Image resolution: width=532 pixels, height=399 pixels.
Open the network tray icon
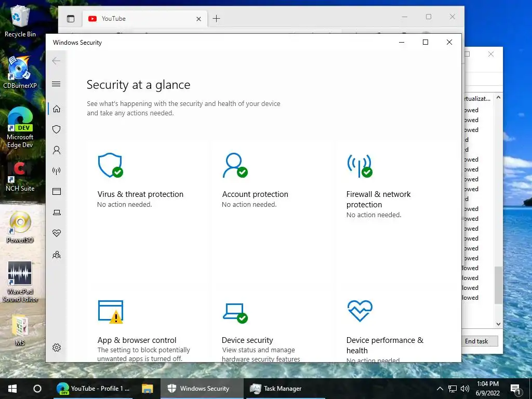pos(453,389)
